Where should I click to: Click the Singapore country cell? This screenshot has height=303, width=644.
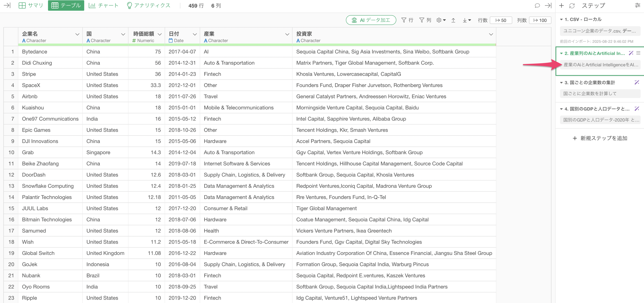point(105,152)
